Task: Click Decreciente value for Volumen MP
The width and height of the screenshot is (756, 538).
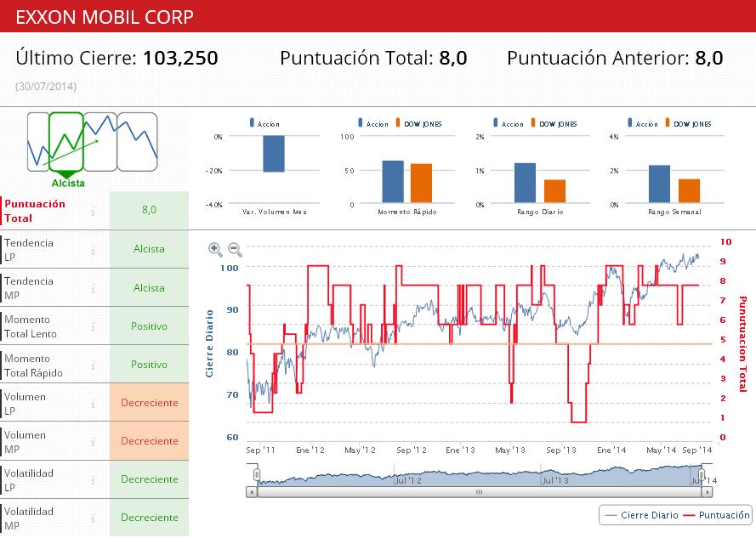Action: 149,440
